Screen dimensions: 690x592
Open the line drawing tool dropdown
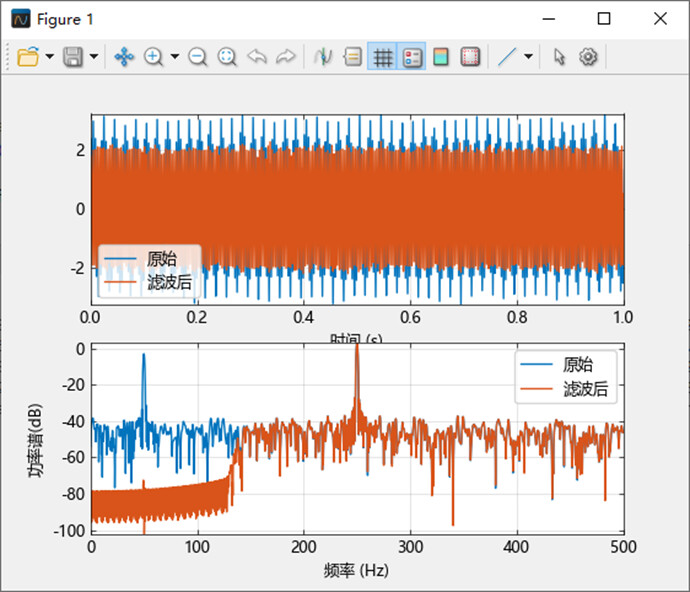[x=529, y=56]
